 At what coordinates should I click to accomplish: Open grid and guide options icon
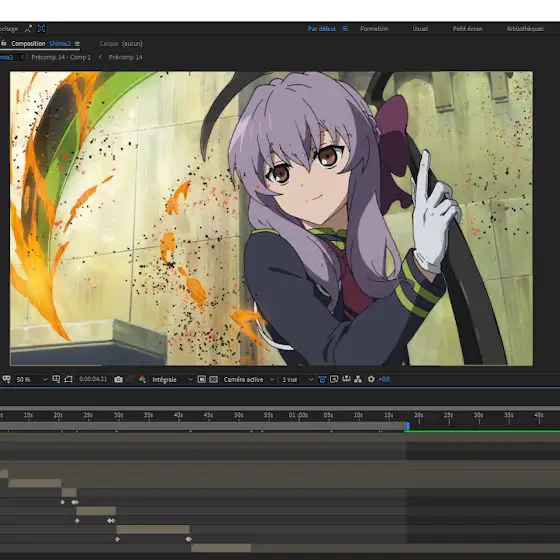click(x=56, y=379)
